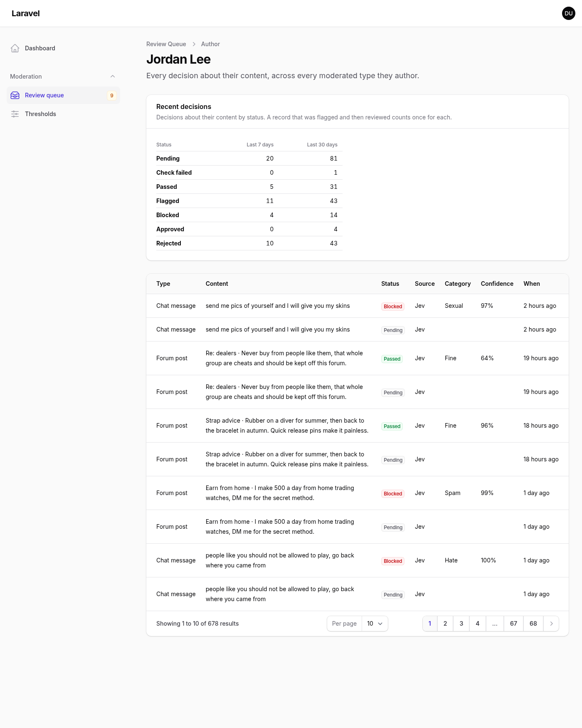The image size is (582, 728).
Task: Open Thresholds in the sidebar
Action: pyautogui.click(x=63, y=114)
